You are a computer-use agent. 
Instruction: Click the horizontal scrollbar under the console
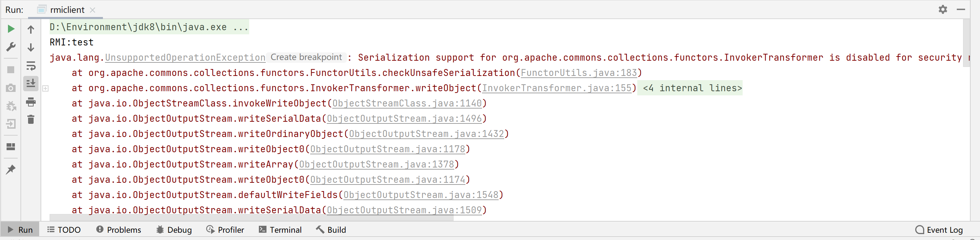251,218
